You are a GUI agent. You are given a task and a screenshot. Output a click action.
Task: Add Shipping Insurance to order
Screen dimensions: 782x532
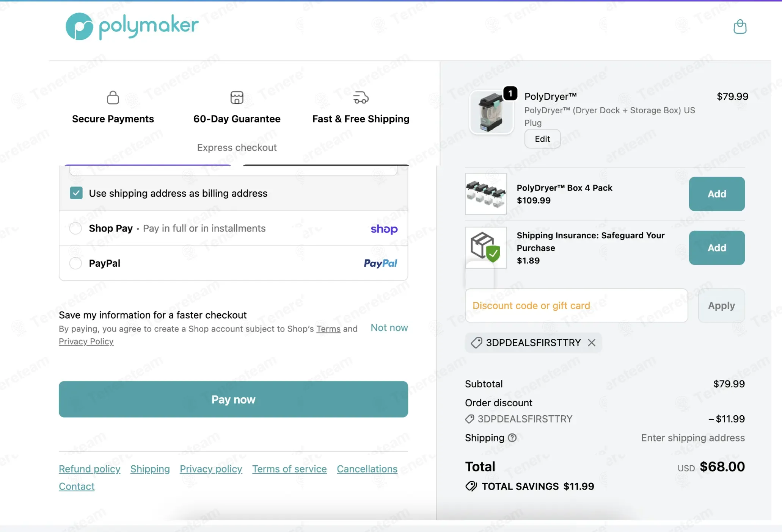click(x=716, y=248)
